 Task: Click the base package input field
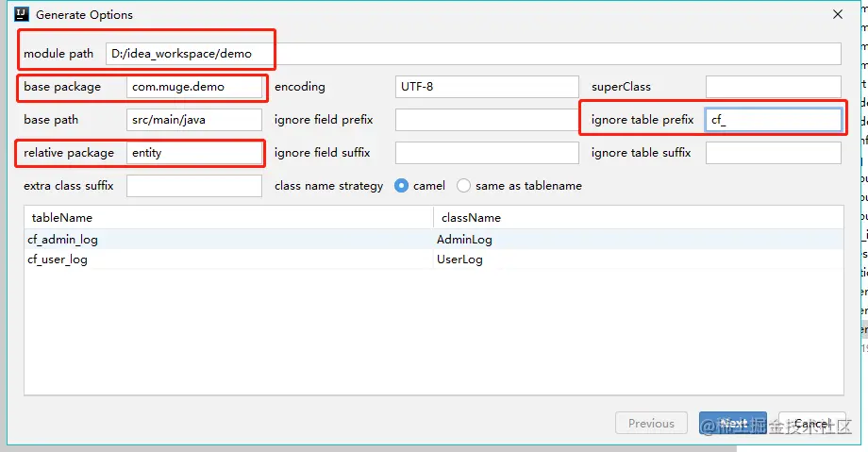click(194, 87)
